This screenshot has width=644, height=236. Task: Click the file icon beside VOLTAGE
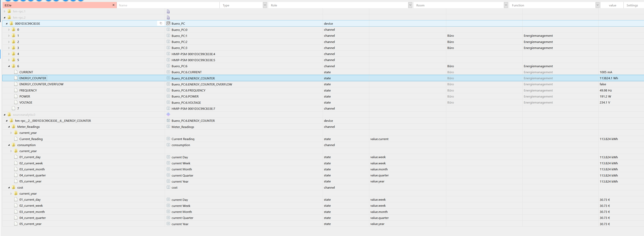pyautogui.click(x=16, y=102)
